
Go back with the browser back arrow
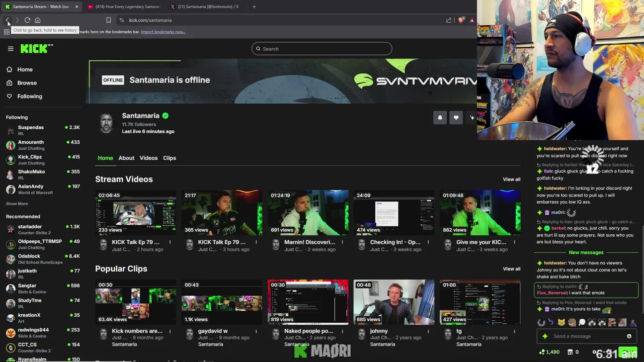point(8,20)
